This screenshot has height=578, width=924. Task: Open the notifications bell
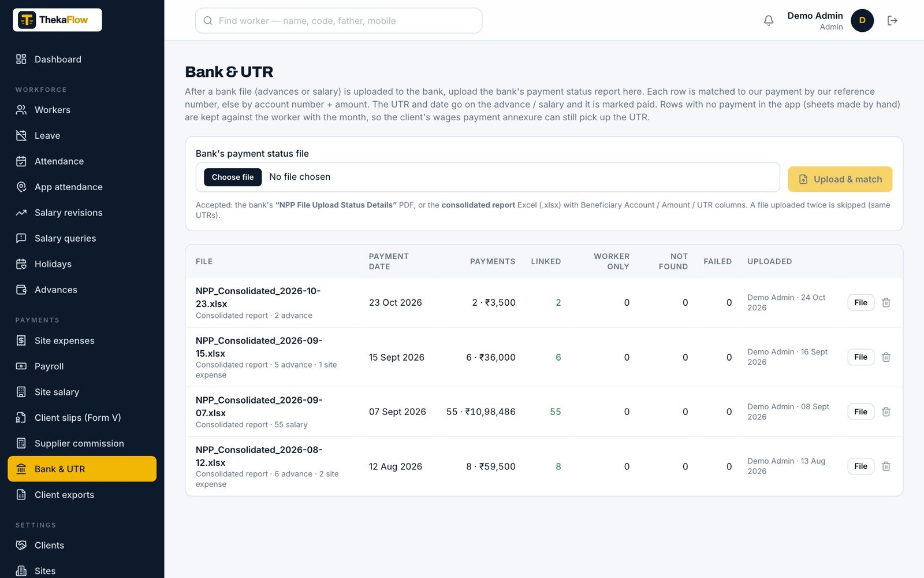pos(768,21)
